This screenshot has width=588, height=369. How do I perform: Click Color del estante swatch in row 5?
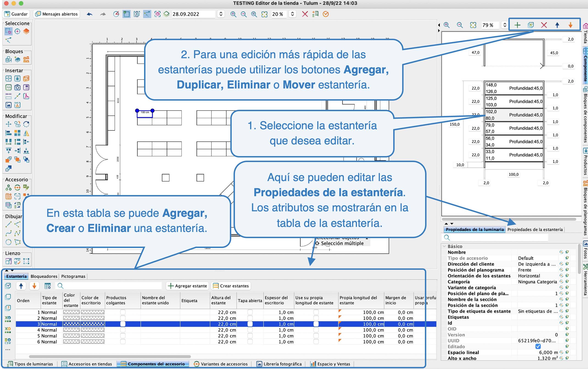click(71, 336)
